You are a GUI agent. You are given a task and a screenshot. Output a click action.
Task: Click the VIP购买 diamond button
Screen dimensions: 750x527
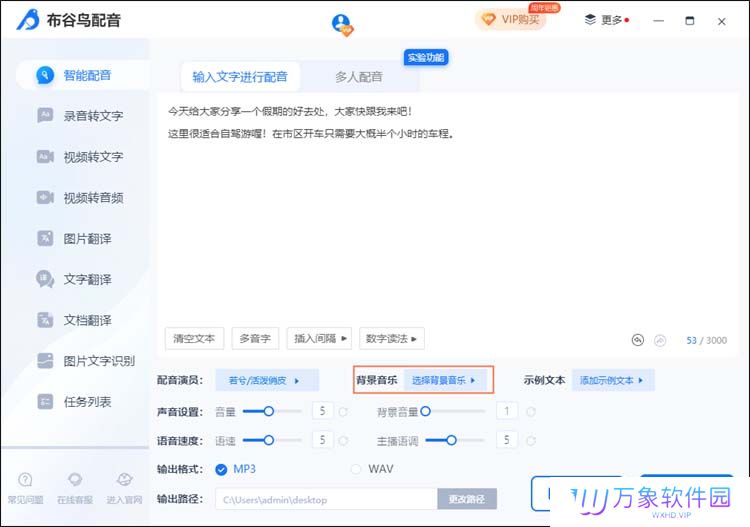(510, 20)
